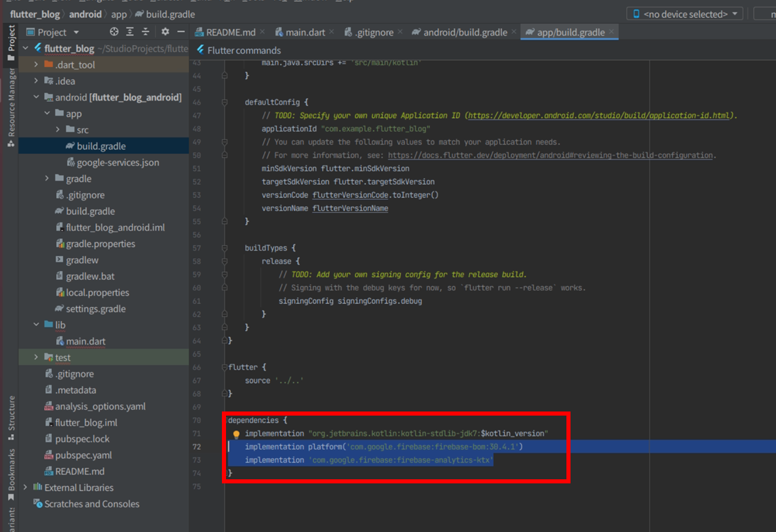Select README.md in project tree
This screenshot has width=776, height=532.
pos(74,471)
